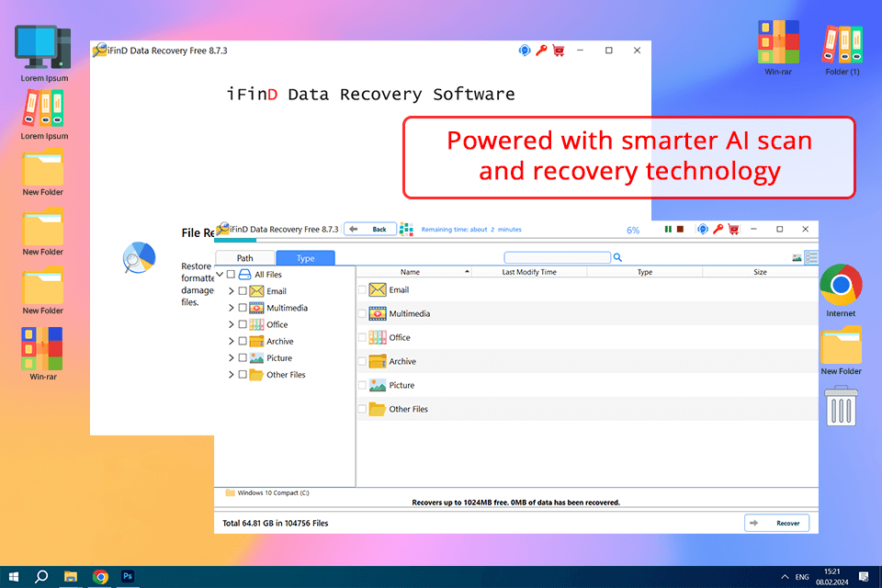Image resolution: width=882 pixels, height=588 pixels.
Task: Open Picture category icon in file list
Action: pyautogui.click(x=378, y=386)
